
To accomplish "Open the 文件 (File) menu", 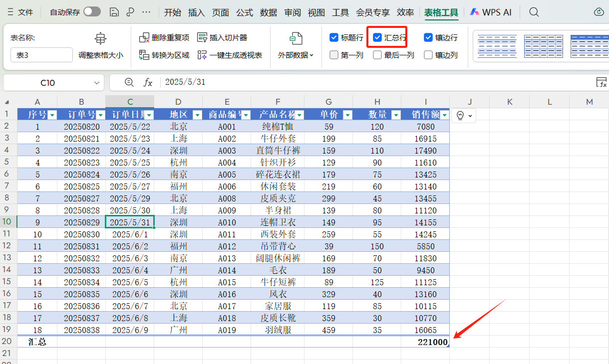I will tap(26, 12).
